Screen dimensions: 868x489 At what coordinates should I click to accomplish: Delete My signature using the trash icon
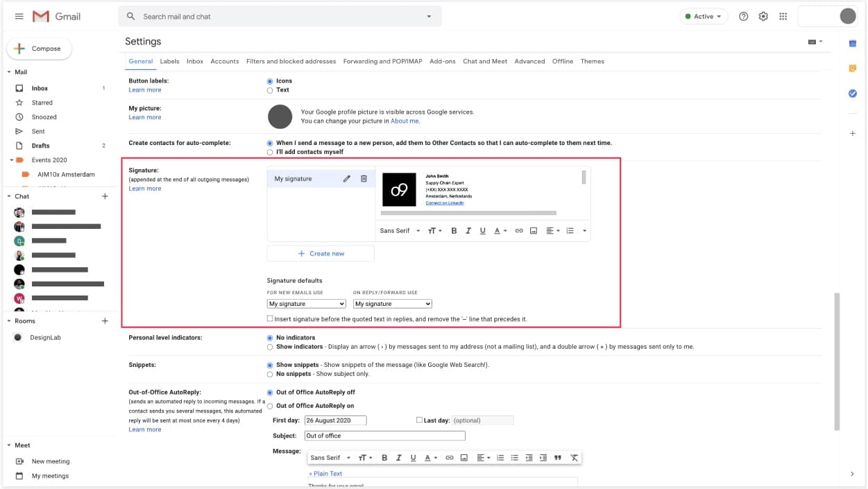click(364, 179)
